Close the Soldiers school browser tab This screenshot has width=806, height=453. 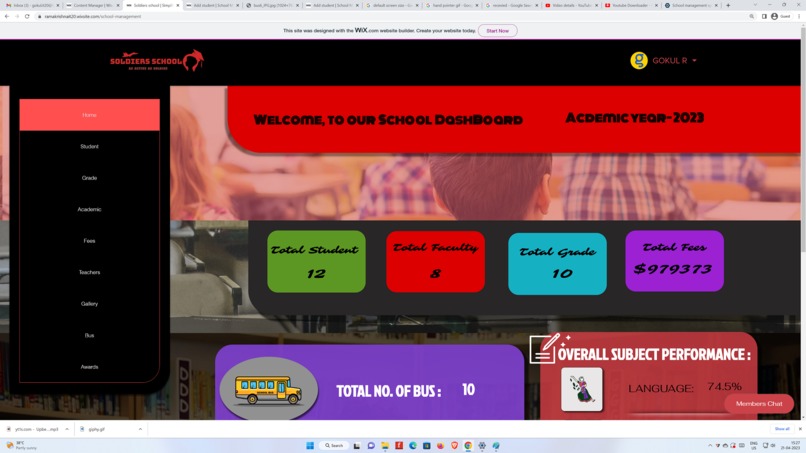178,5
